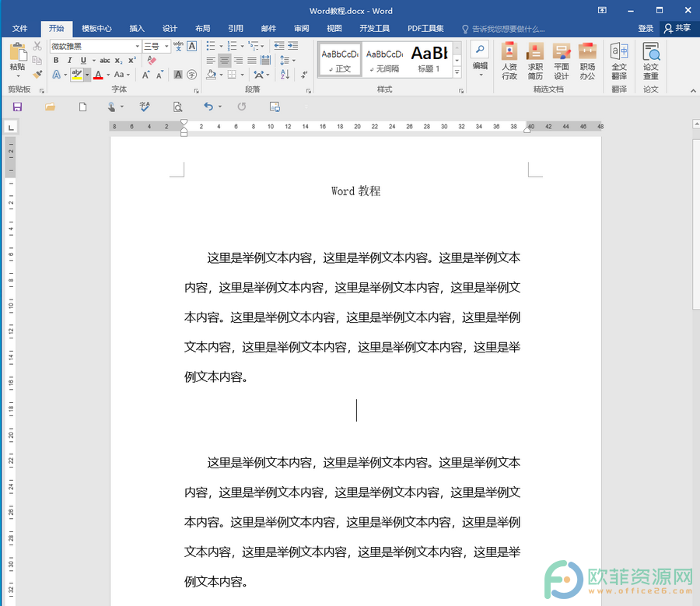The height and width of the screenshot is (606, 700).
Task: Click the Undo arrow icon
Action: point(208,107)
